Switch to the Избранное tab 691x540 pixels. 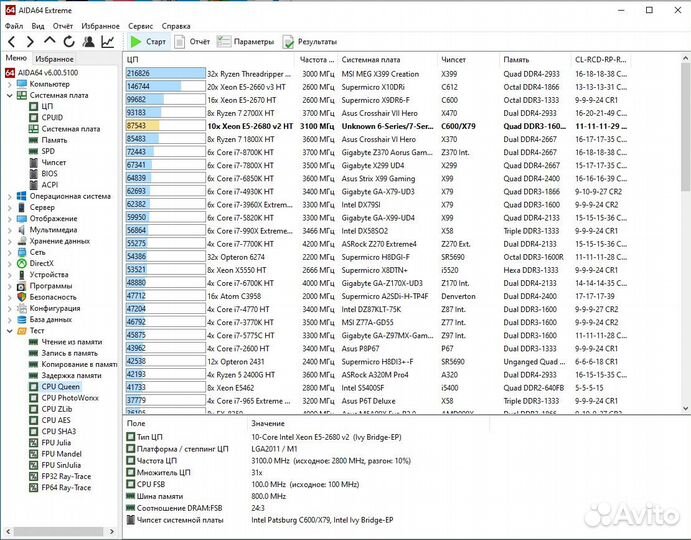[x=55, y=59]
